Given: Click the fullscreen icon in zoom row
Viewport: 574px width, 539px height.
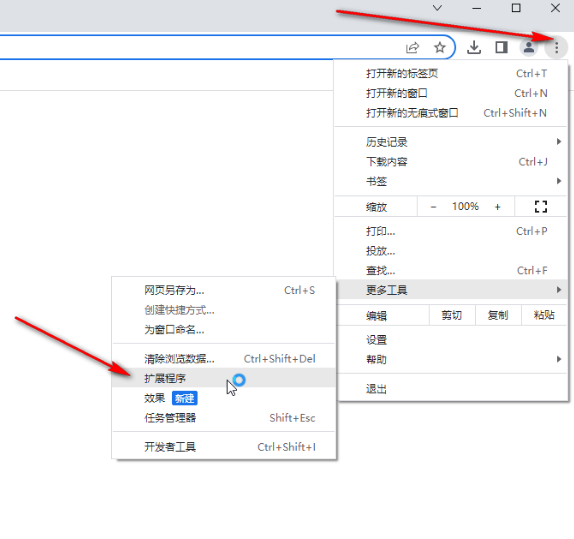Looking at the screenshot, I should point(541,207).
